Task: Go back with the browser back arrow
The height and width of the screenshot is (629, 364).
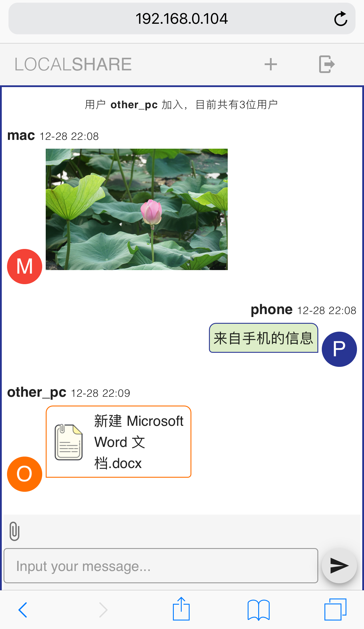Action: [x=23, y=610]
